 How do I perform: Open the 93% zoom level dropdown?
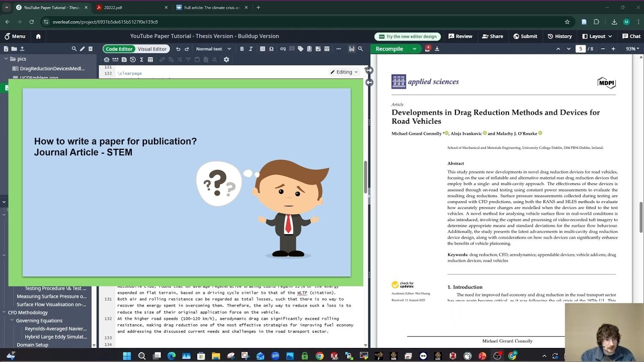(x=632, y=49)
